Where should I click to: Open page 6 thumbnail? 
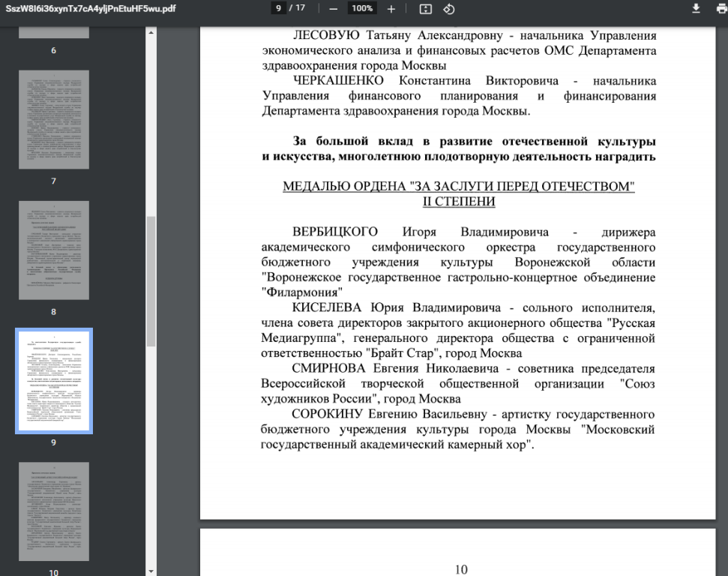tap(54, 31)
